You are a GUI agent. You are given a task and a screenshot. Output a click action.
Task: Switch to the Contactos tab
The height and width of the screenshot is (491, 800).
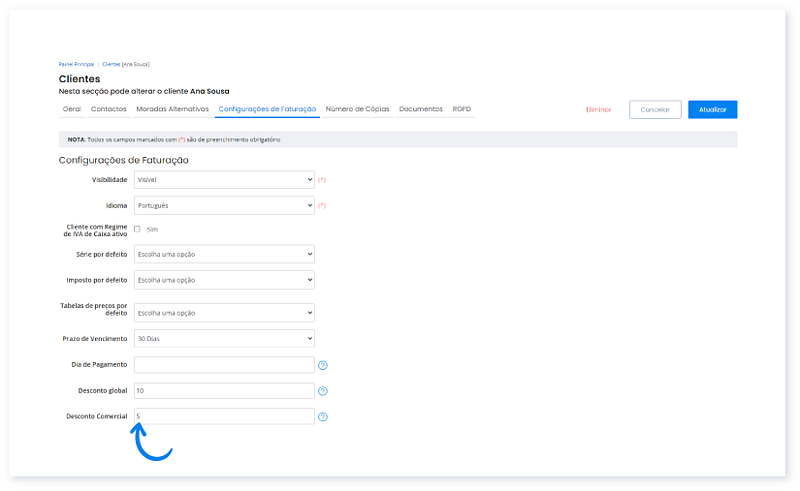pyautogui.click(x=108, y=109)
